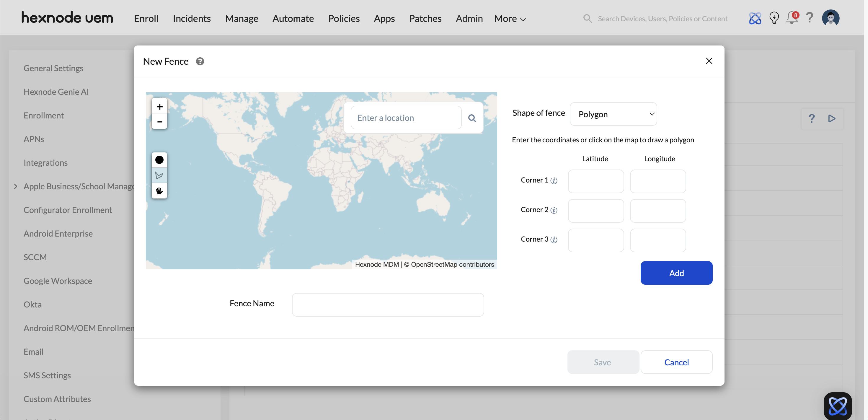
Task: Click the Corner 3 info icon
Action: [554, 240]
